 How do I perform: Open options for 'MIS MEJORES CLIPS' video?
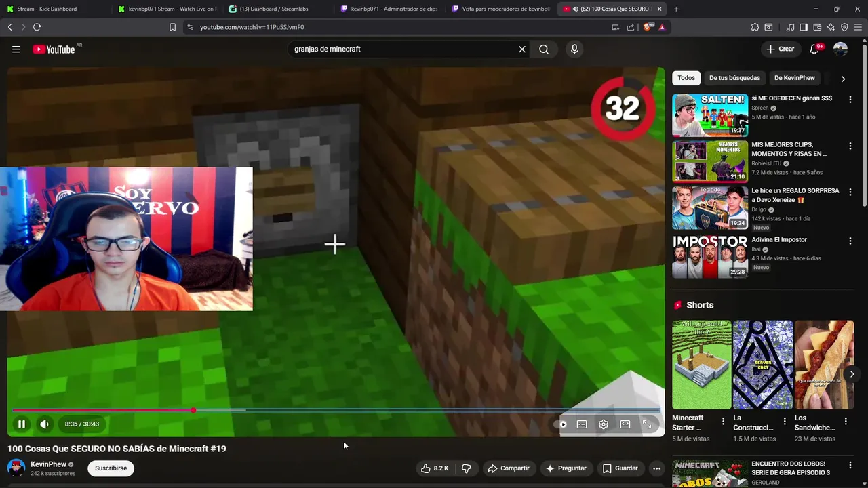850,146
